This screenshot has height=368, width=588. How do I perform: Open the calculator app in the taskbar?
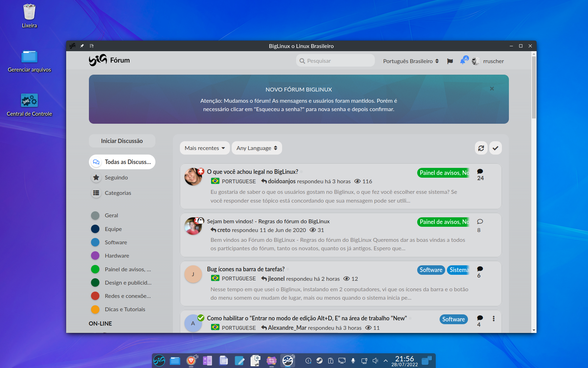click(x=207, y=360)
